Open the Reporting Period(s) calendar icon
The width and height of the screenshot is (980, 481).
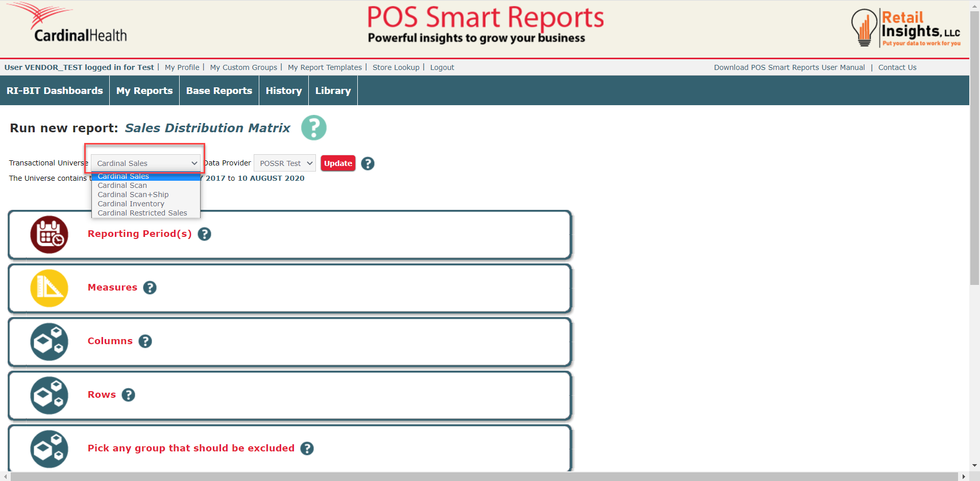click(49, 234)
